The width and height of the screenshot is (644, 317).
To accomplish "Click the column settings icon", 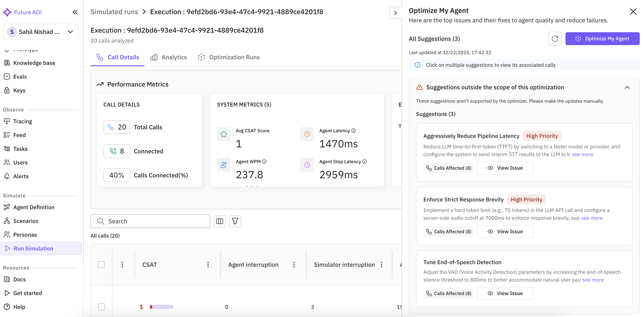I will click(219, 221).
